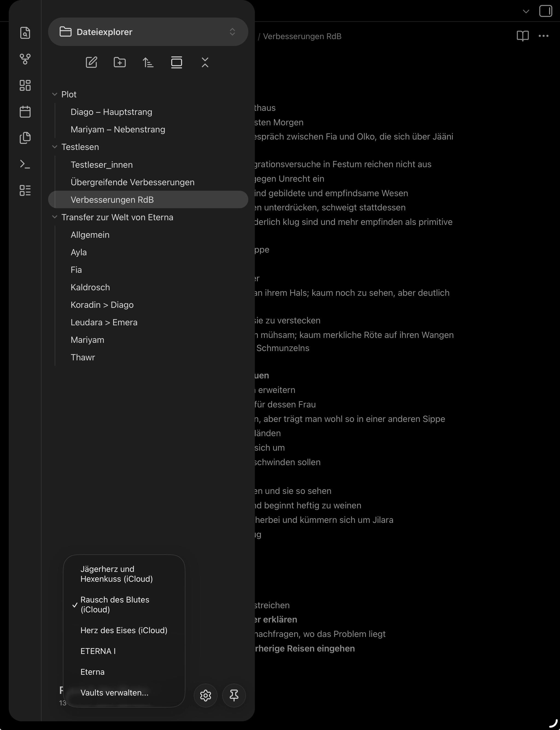Open the settings gear icon
This screenshot has height=730, width=560.
click(x=206, y=695)
